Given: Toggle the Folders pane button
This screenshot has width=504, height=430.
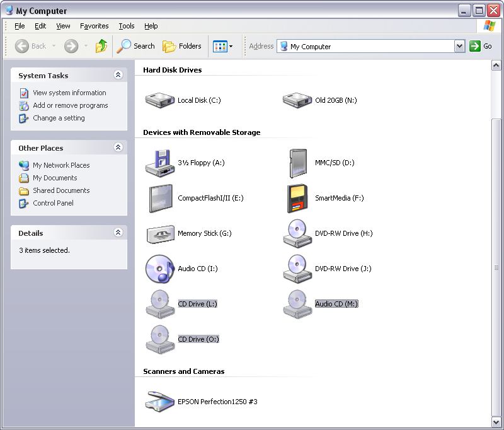Looking at the screenshot, I should (x=182, y=46).
